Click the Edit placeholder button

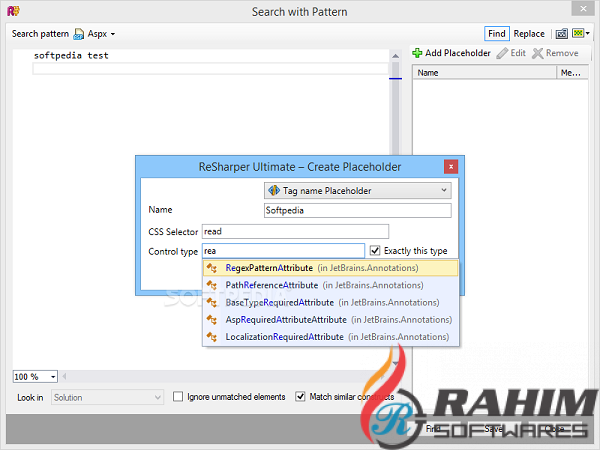coord(511,53)
